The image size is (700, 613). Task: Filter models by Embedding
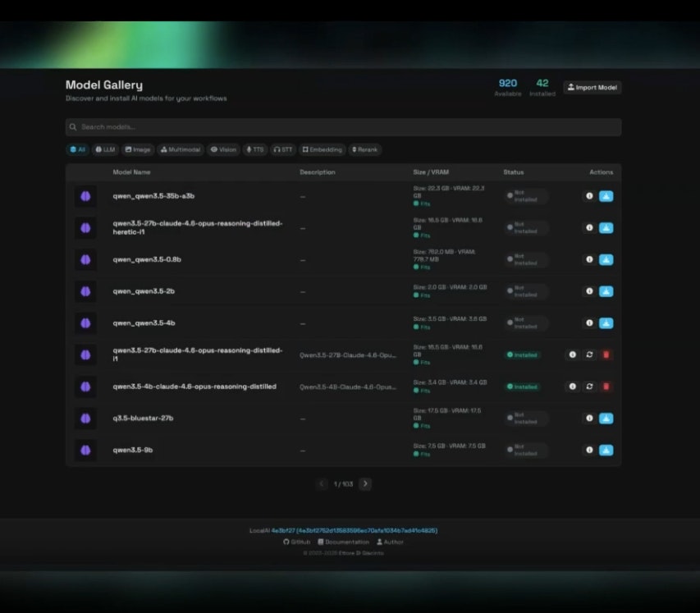tap(322, 149)
